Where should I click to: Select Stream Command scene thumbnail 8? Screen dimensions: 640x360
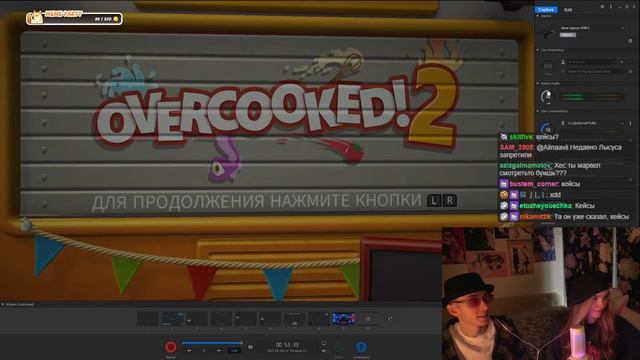(x=319, y=319)
